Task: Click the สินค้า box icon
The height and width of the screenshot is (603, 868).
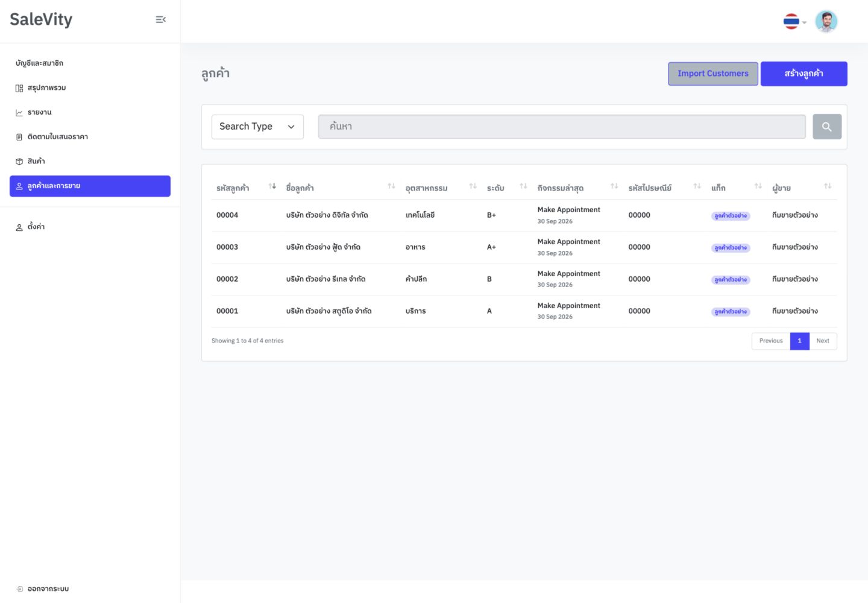Action: [x=19, y=162]
